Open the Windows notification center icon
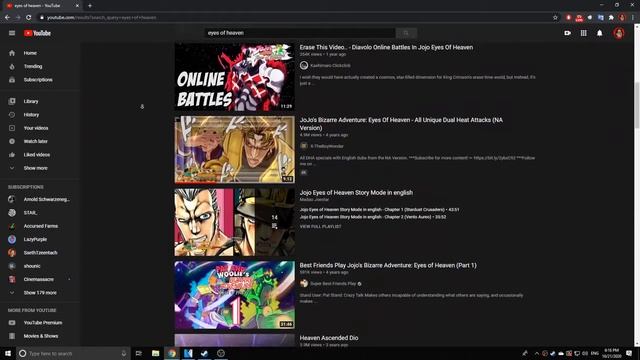 pyautogui.click(x=629, y=353)
